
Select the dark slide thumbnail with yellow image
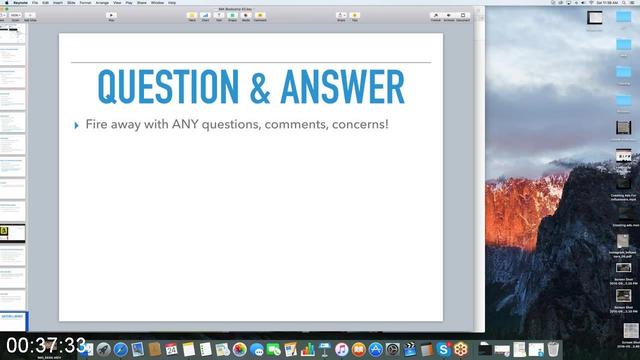[13, 233]
